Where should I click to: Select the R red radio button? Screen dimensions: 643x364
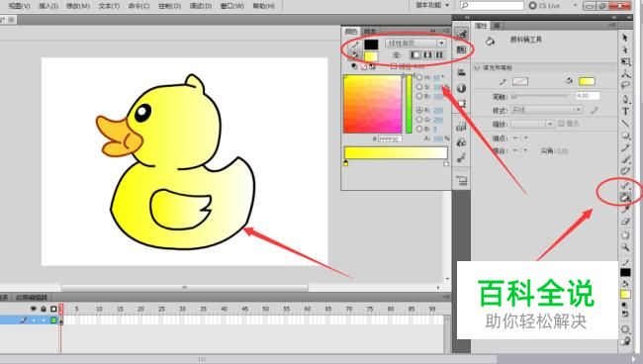(419, 110)
